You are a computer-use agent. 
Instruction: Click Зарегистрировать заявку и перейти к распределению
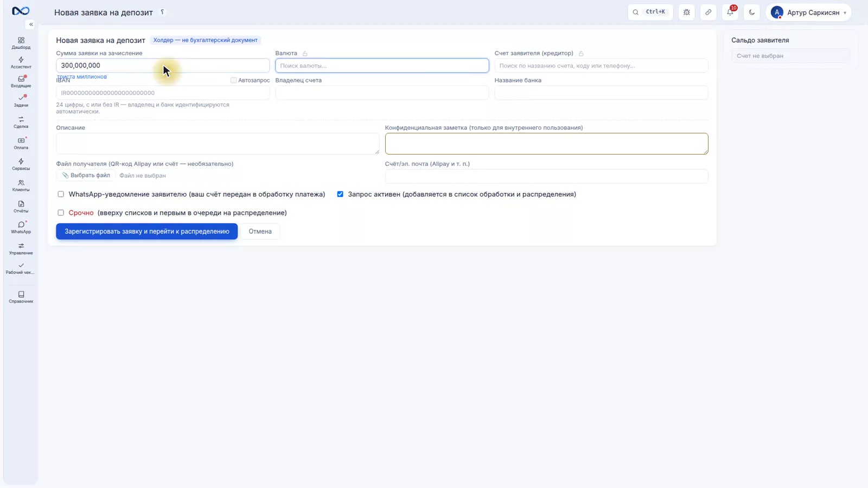pyautogui.click(x=147, y=232)
